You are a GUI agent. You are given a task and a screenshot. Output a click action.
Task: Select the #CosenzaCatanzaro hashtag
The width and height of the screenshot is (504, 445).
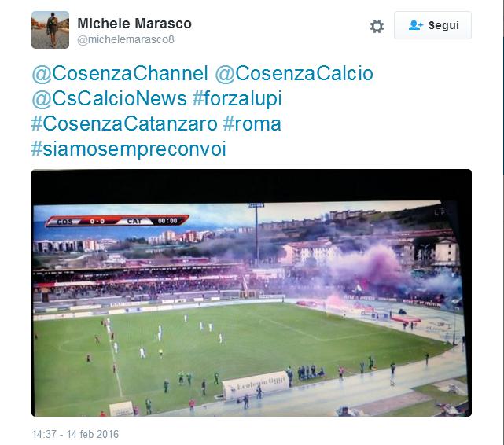(124, 123)
